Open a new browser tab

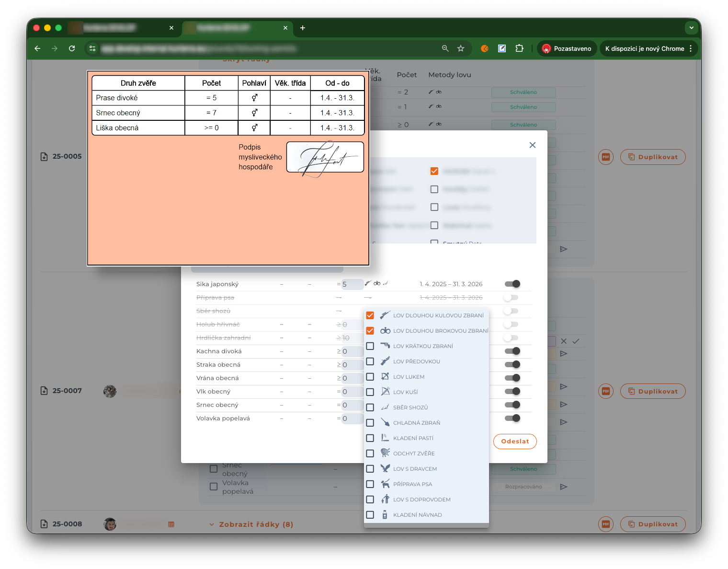pos(303,28)
